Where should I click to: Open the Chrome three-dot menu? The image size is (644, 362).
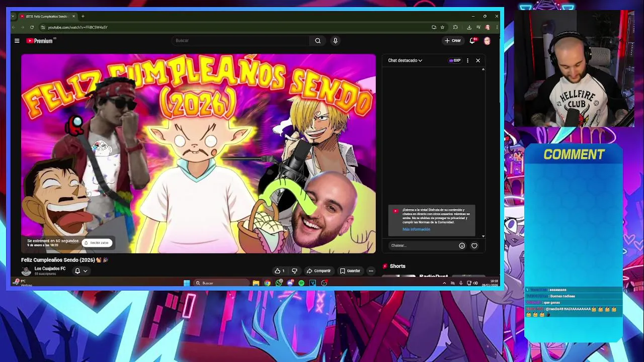[x=497, y=27]
